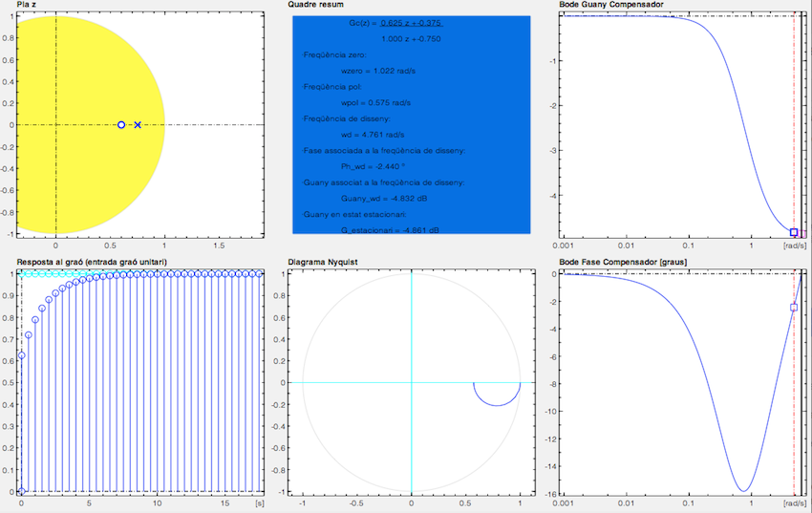Click the 'Resposta al graó' plot title

(x=92, y=262)
